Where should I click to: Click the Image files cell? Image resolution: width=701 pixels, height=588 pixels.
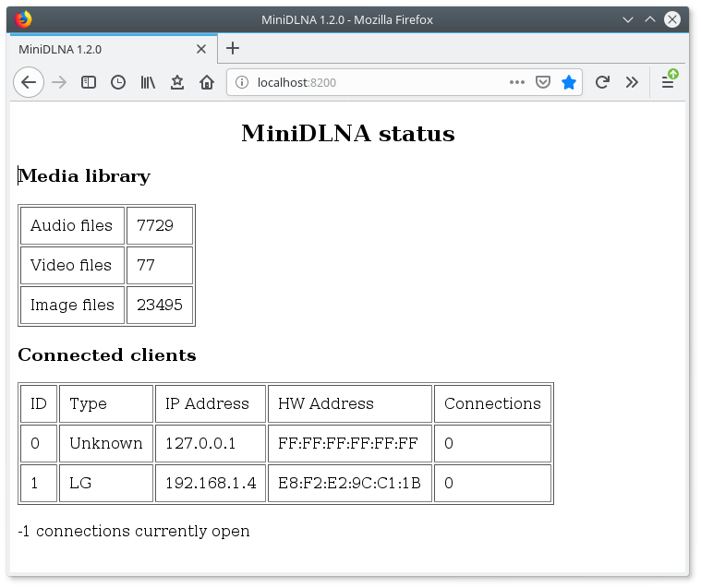(x=72, y=306)
